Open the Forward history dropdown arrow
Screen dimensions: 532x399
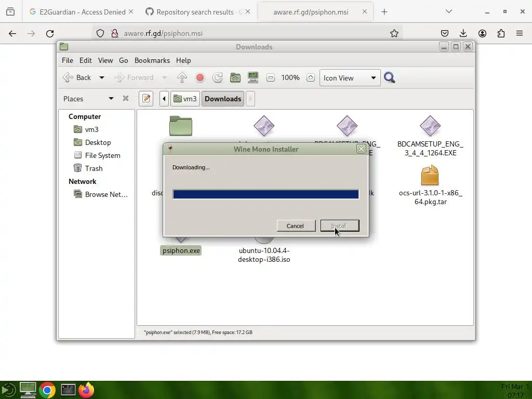(165, 78)
